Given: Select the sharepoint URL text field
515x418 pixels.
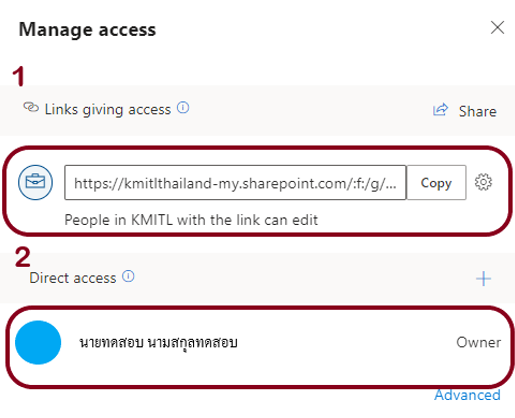Looking at the screenshot, I should 235,182.
